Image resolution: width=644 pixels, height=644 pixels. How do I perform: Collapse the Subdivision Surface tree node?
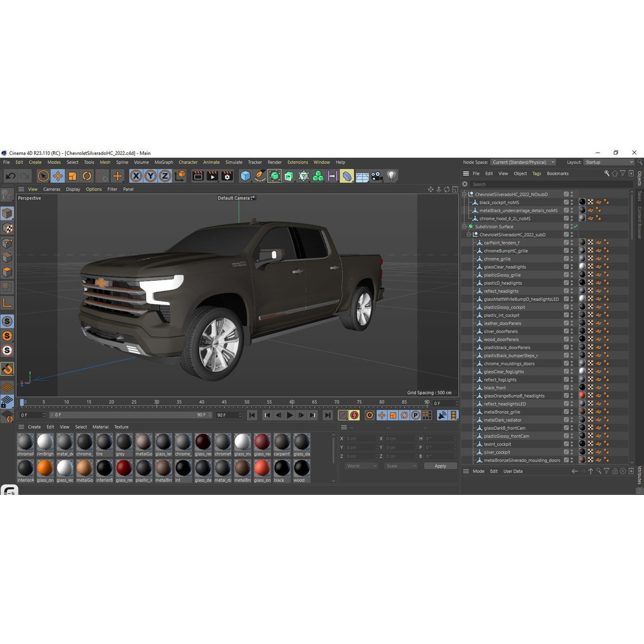(x=465, y=227)
